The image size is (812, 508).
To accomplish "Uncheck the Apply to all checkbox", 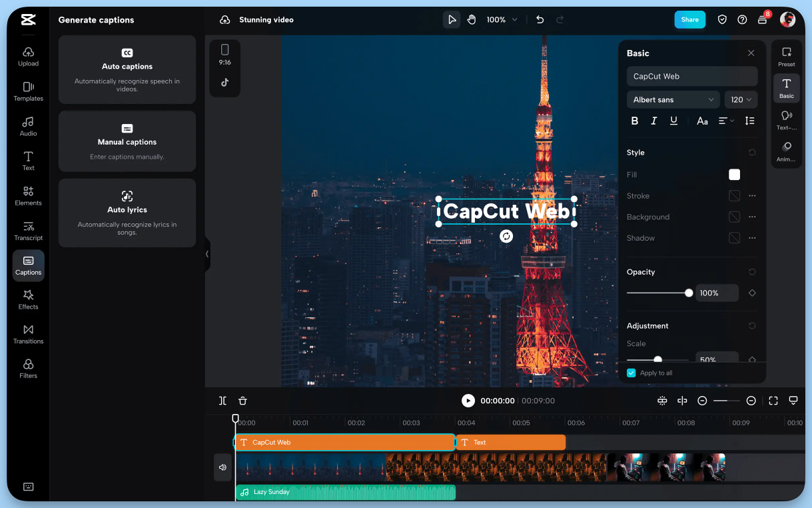I will click(x=631, y=373).
